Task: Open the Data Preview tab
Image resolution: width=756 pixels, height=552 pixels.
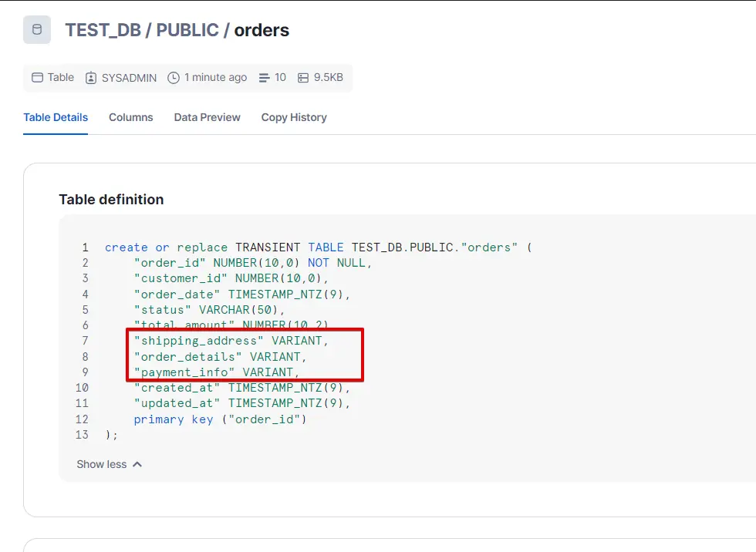Action: [208, 117]
